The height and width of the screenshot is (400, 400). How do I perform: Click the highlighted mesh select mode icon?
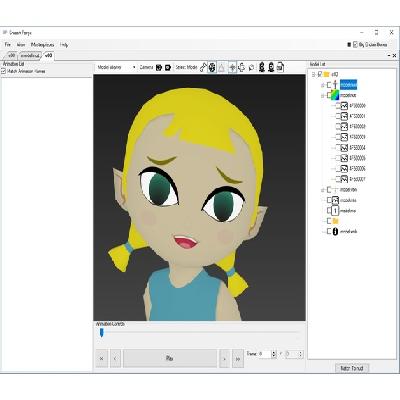click(x=212, y=67)
